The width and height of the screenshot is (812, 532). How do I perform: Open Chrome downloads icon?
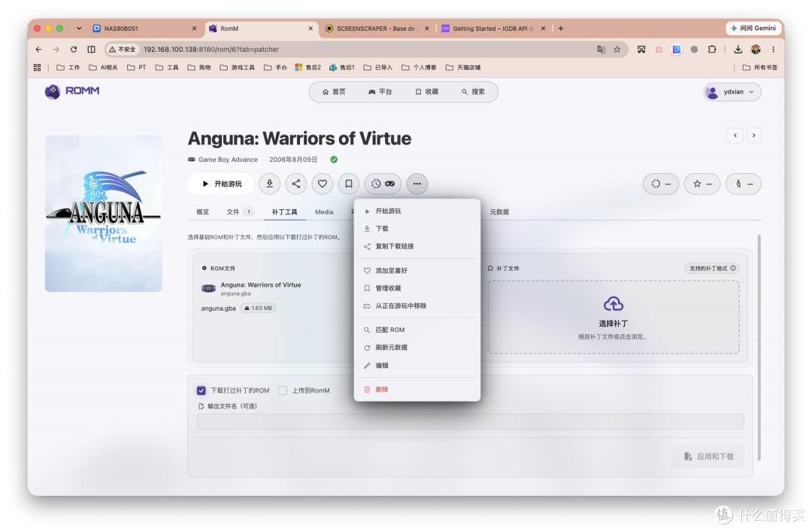pyautogui.click(x=738, y=49)
